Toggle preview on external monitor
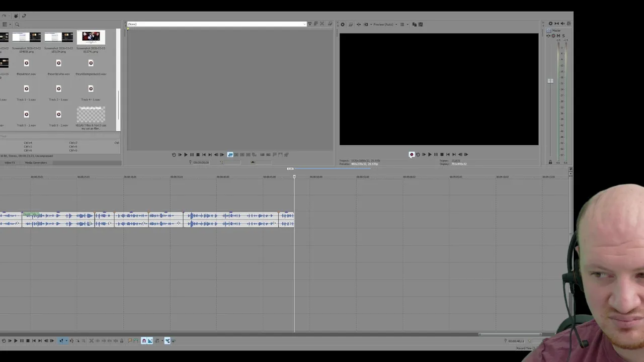The image size is (644, 362). coord(351,24)
